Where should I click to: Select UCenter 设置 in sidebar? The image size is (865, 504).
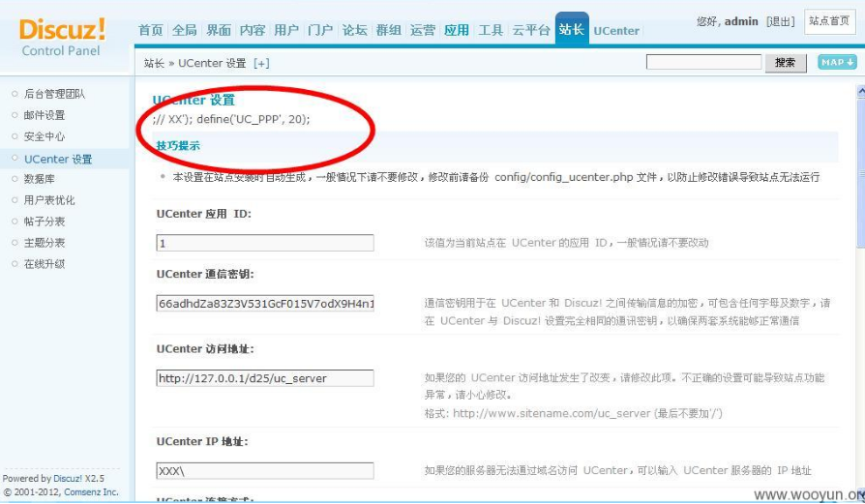(58, 159)
